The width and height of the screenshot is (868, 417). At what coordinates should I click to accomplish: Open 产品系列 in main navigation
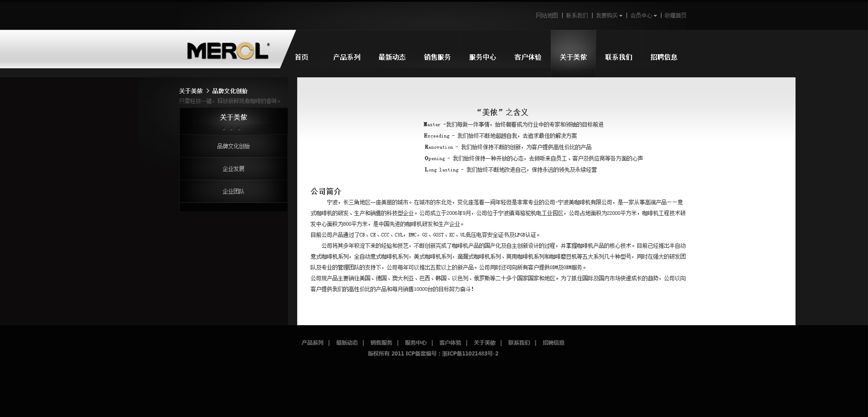[347, 57]
